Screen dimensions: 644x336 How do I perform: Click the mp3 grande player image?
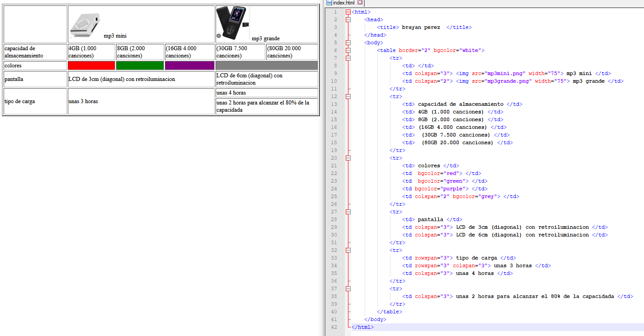click(x=232, y=24)
